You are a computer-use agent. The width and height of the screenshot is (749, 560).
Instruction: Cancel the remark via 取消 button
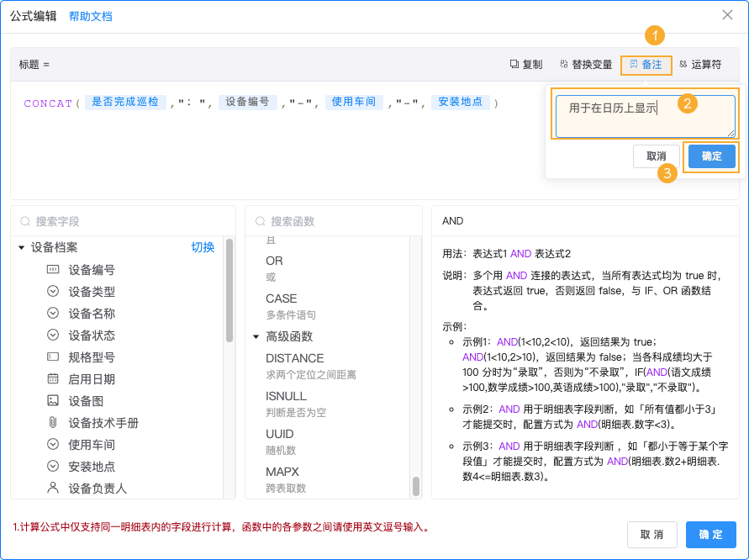tap(657, 156)
